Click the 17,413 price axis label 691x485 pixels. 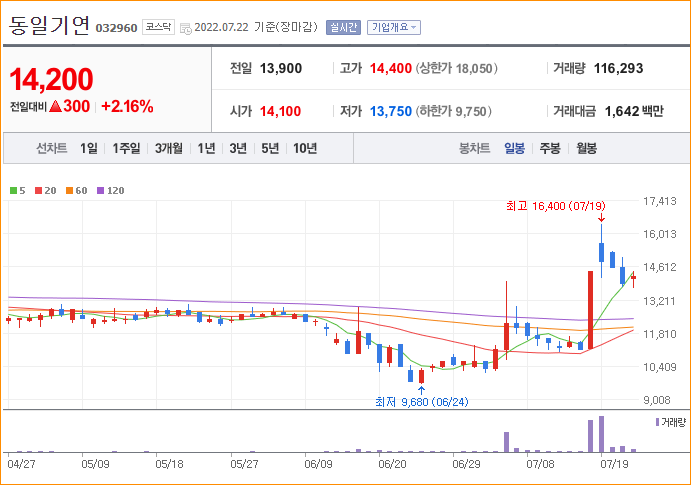[x=660, y=201]
